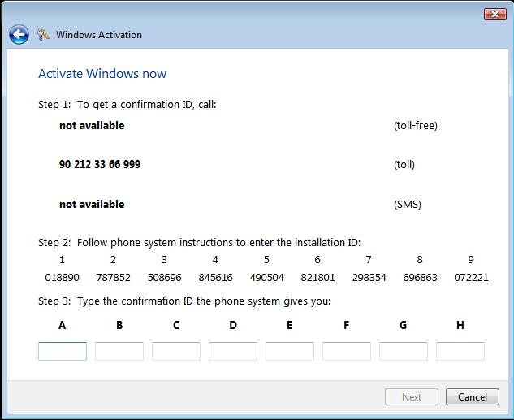This screenshot has height=420, width=514.
Task: Click the Windows Activation title text
Action: (x=99, y=35)
